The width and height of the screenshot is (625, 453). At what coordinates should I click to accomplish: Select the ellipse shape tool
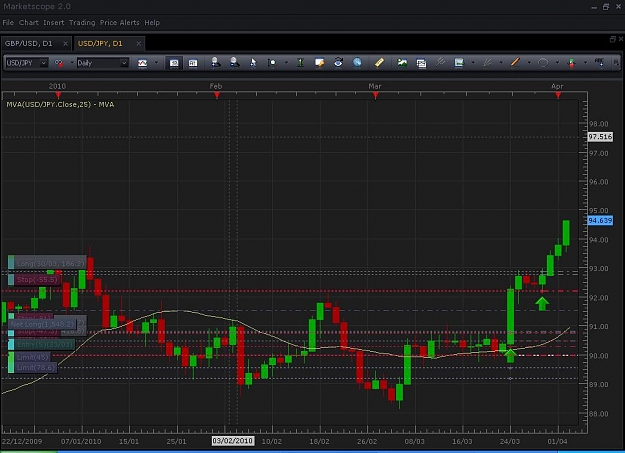[543, 63]
